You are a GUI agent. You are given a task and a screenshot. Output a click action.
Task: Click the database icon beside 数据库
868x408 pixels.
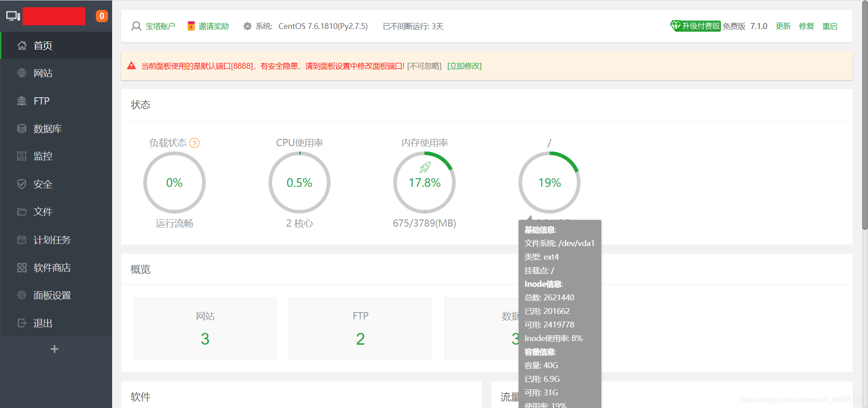22,128
